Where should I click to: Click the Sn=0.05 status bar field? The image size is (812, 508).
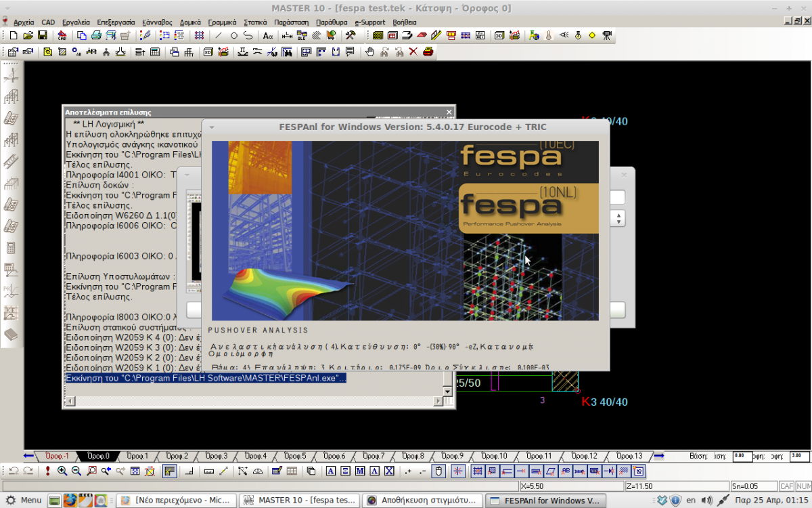754,486
